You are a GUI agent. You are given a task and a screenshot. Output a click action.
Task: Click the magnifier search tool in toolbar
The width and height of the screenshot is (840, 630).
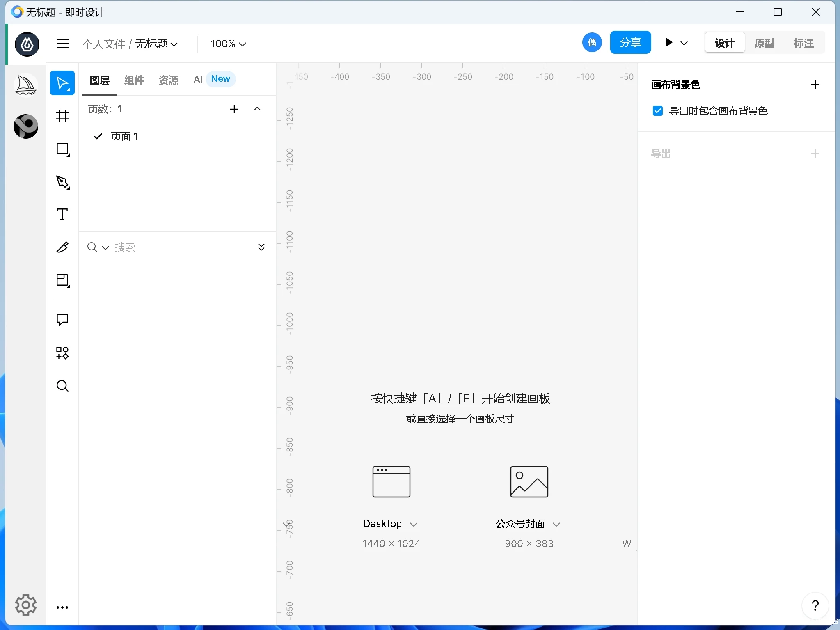(x=62, y=386)
